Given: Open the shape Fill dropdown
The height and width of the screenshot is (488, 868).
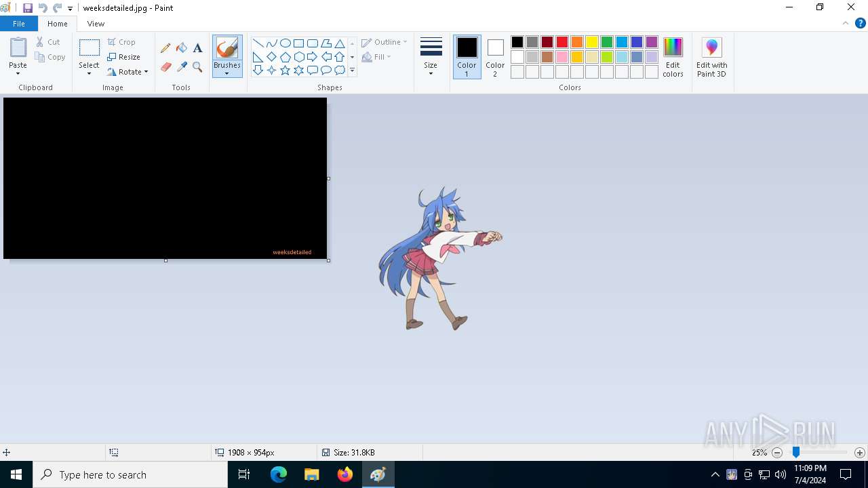Looking at the screenshot, I should pos(376,57).
